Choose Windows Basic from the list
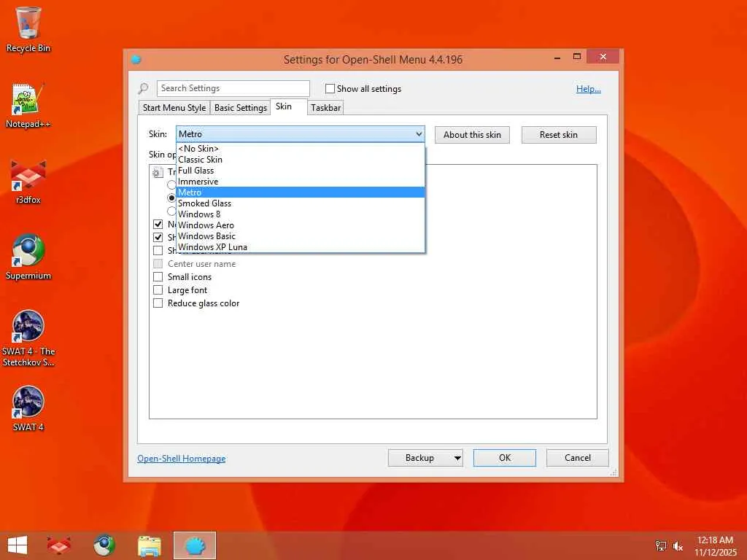This screenshot has height=560, width=747. [300, 236]
